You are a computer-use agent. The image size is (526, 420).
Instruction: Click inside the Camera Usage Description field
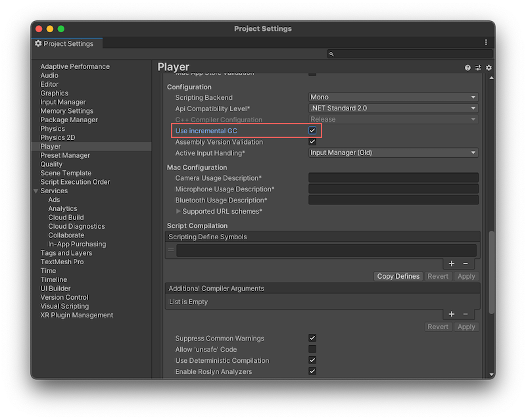point(393,178)
